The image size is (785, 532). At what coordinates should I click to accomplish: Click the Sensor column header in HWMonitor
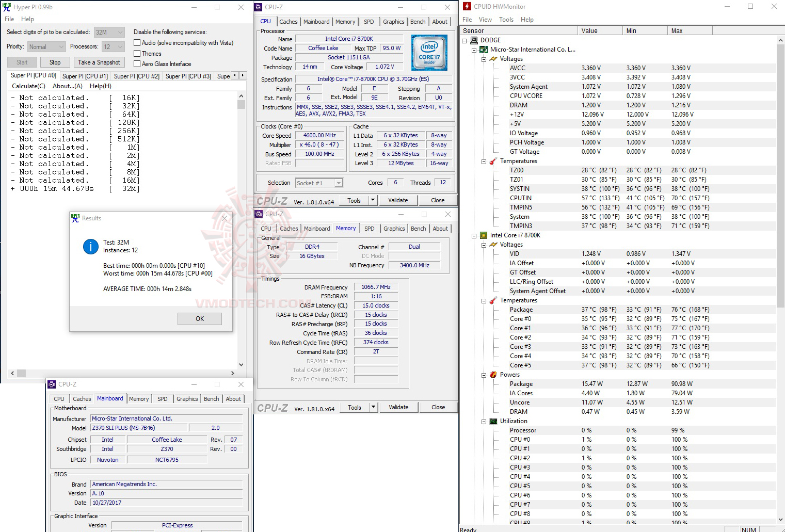click(x=519, y=31)
